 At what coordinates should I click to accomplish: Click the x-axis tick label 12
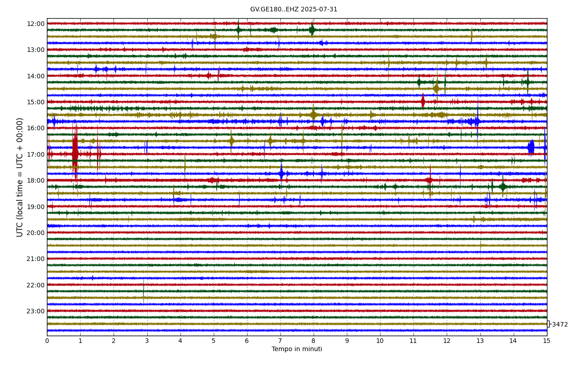pyautogui.click(x=447, y=341)
